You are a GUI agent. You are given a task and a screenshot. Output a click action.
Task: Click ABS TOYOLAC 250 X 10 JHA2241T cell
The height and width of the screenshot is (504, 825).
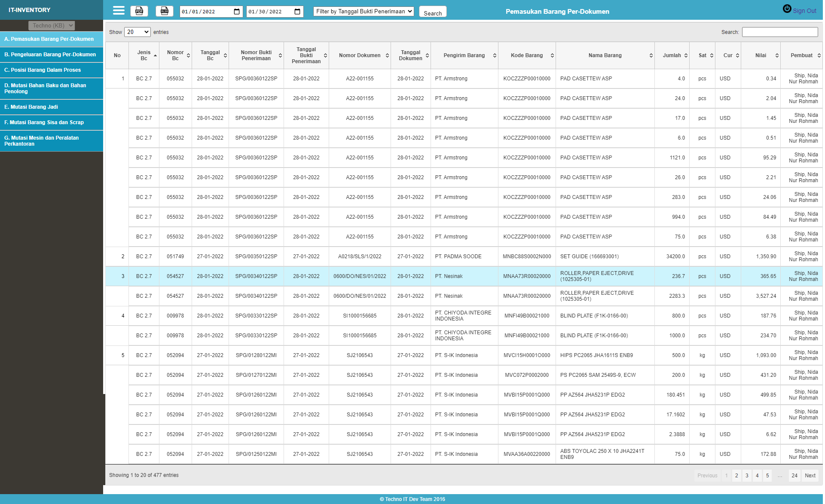click(x=605, y=454)
